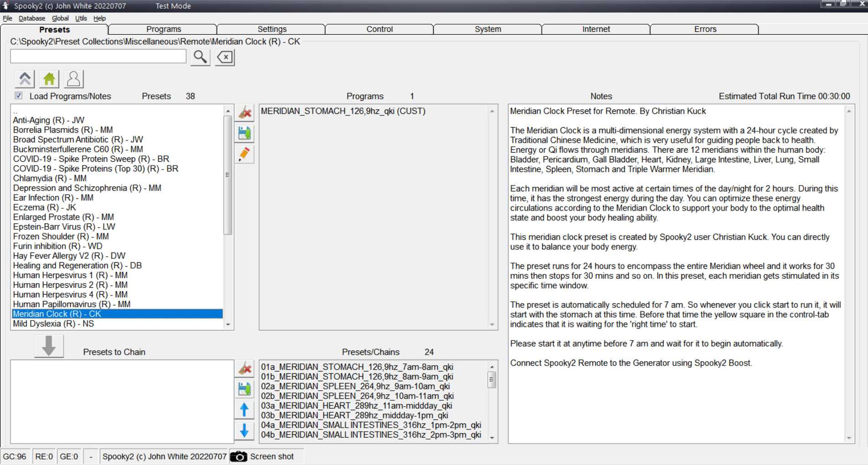Toggle the Load Programs/Notes checkbox

coord(19,96)
